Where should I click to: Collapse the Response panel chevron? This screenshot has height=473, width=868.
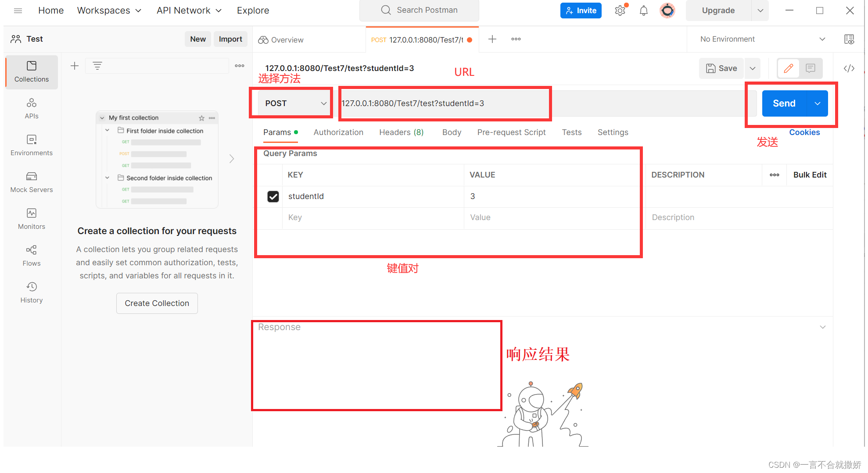tap(823, 327)
